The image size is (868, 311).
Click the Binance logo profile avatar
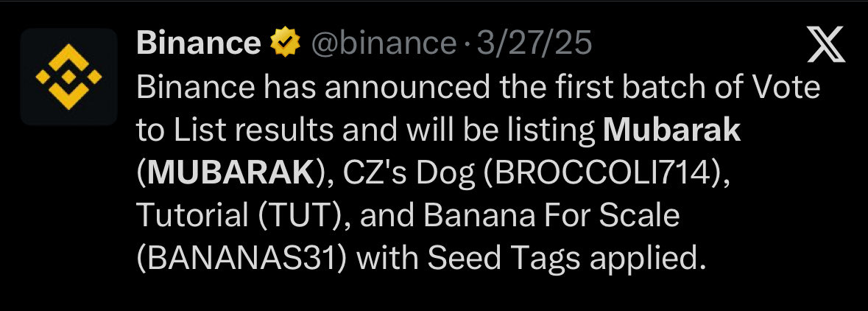tap(68, 77)
